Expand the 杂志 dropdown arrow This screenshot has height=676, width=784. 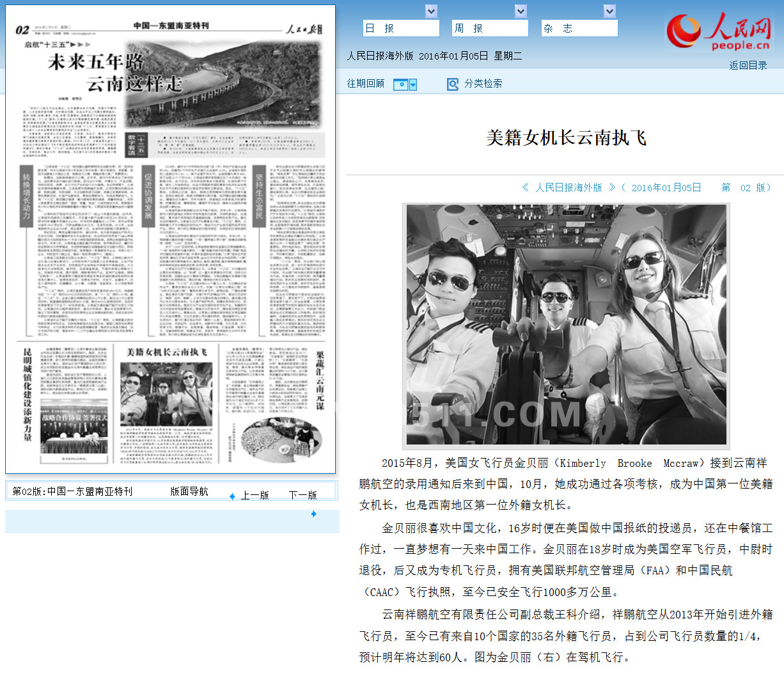tap(609, 12)
